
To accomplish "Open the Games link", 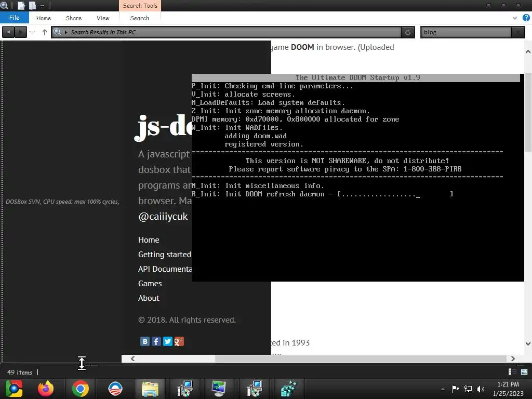I will tap(150, 284).
